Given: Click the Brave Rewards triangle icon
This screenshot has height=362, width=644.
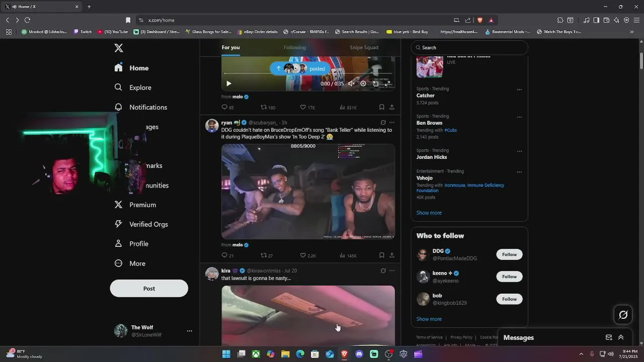Looking at the screenshot, I should pos(491,20).
